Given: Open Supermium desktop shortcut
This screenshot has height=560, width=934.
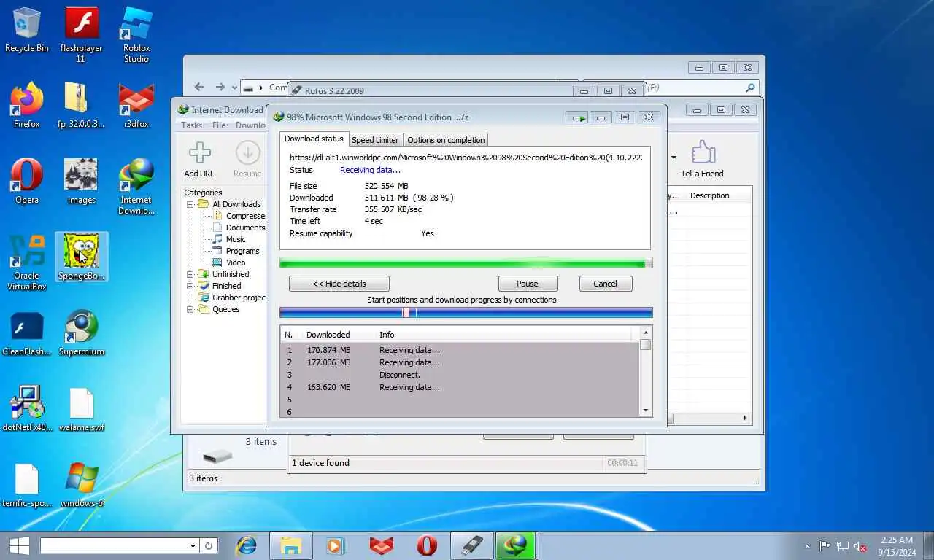Looking at the screenshot, I should pos(82,334).
